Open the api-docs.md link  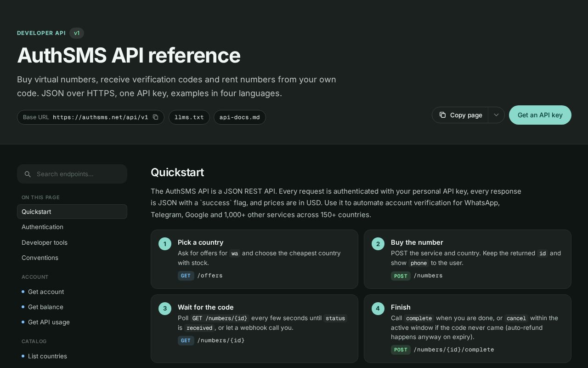[x=240, y=117]
